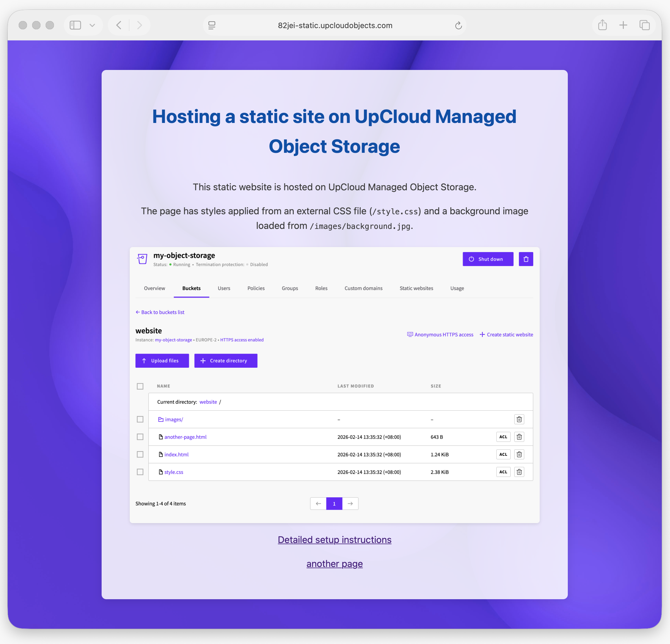Show the tab overview icon
670x644 pixels.
click(644, 25)
